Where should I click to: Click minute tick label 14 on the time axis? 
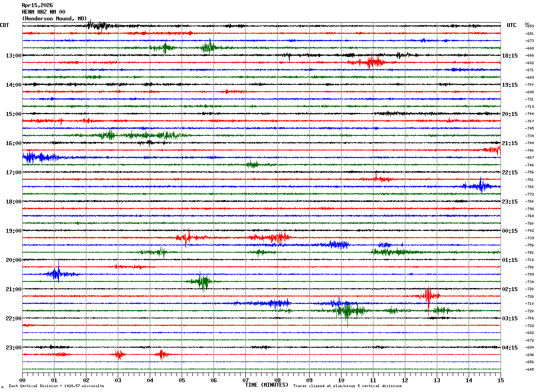[469, 380]
